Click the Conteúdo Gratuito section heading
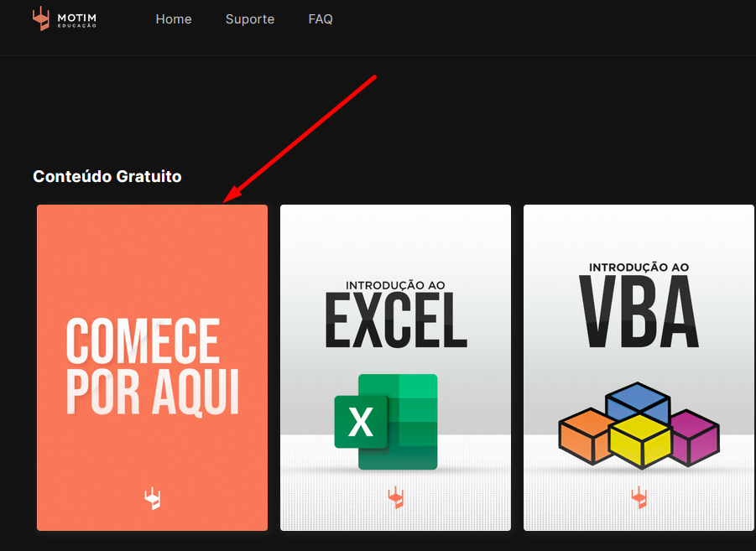Viewport: 756px width, 551px height. 107,176
